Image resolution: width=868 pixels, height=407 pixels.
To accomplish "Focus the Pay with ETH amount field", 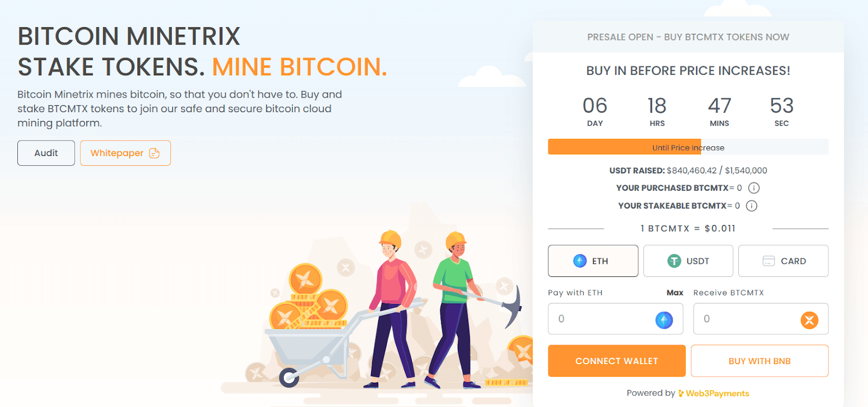I will click(x=615, y=319).
